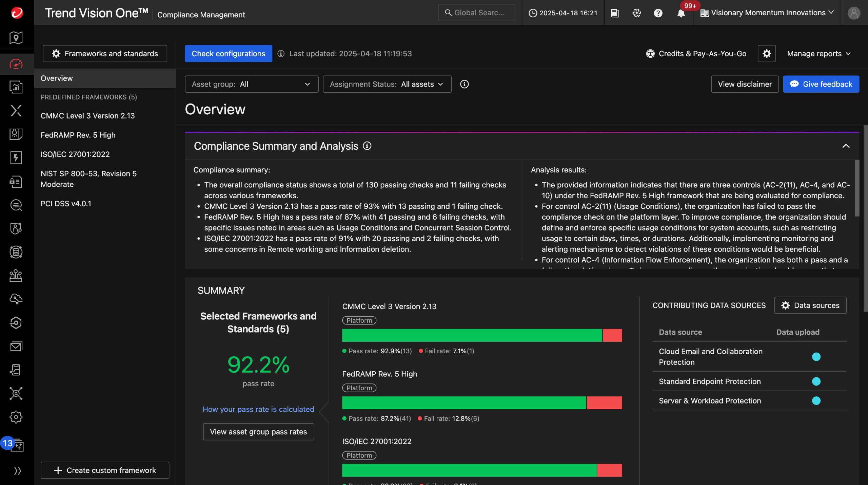Open the help question mark icon
This screenshot has width=868, height=485.
click(658, 13)
